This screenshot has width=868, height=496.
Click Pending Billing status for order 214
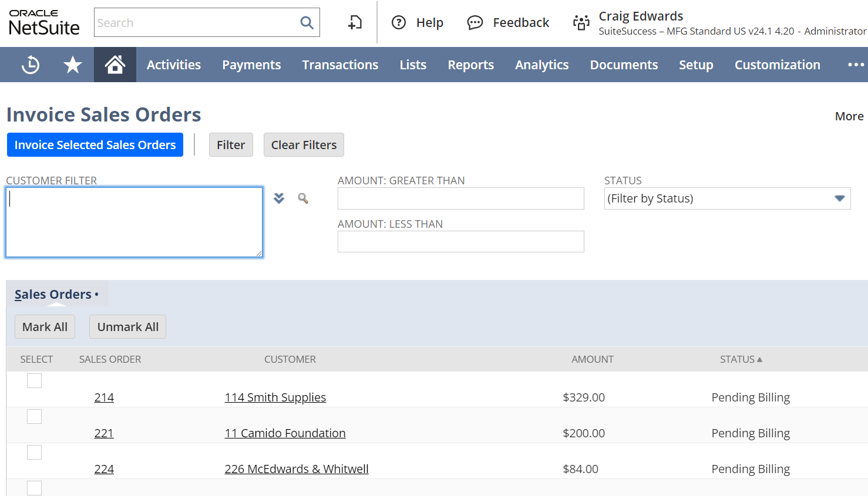[751, 397]
